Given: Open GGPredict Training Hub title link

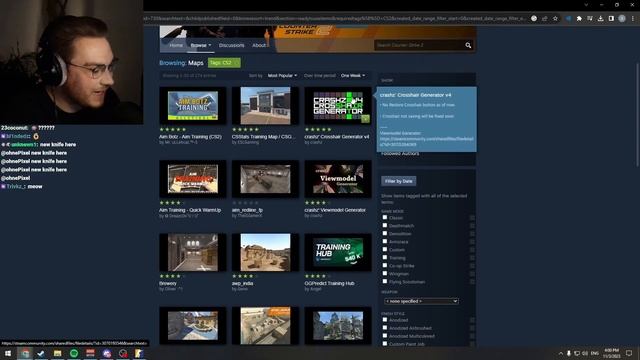Looking at the screenshot, I should pyautogui.click(x=329, y=283).
